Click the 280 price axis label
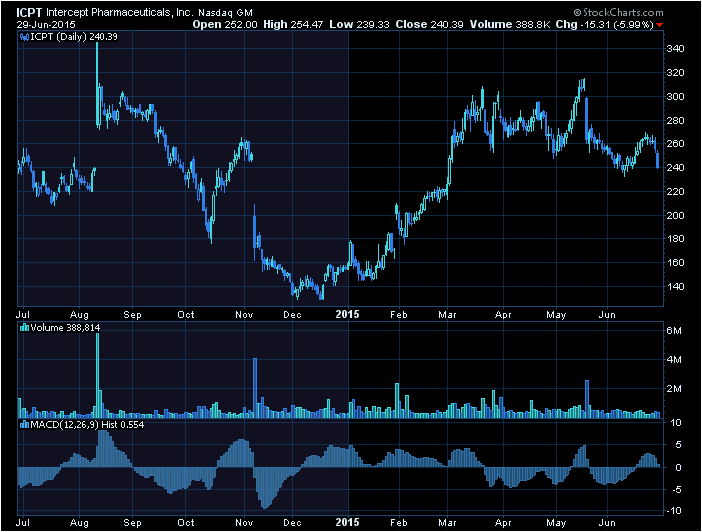The height and width of the screenshot is (532, 702). (x=675, y=120)
